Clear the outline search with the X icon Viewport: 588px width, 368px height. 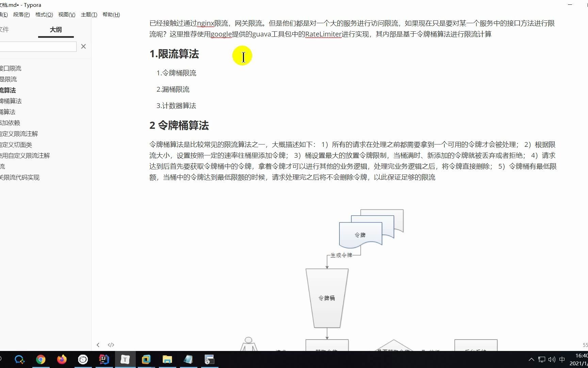pos(83,46)
